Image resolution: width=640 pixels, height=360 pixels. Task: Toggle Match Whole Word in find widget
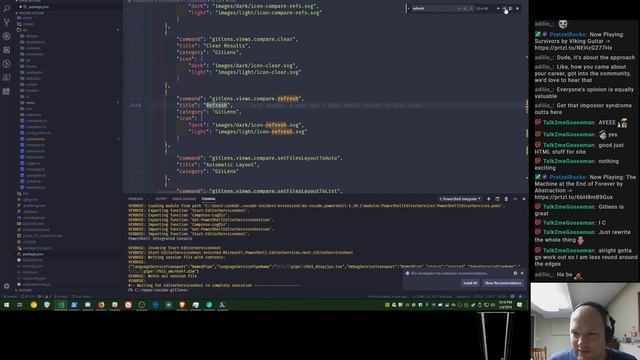[x=465, y=9]
